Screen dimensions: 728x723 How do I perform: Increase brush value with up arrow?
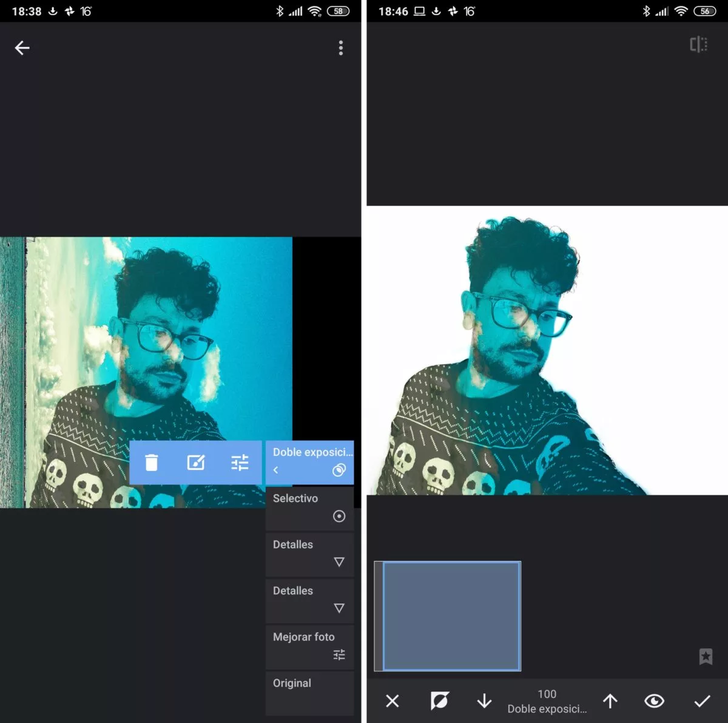point(610,701)
